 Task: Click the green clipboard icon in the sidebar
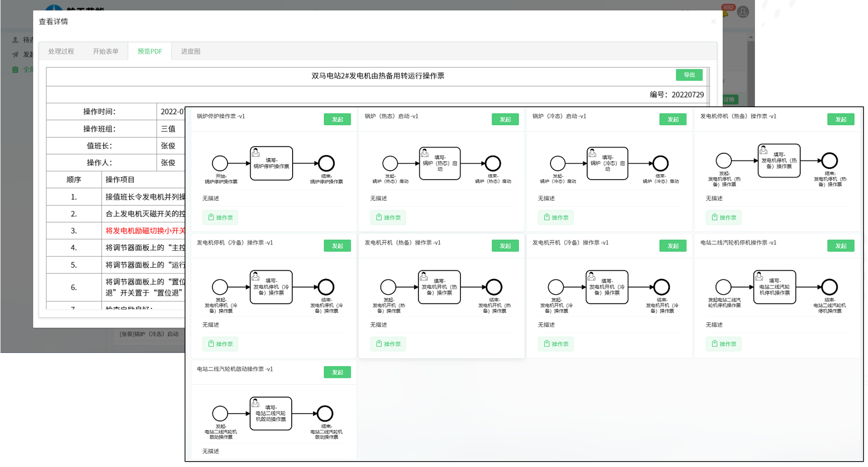pos(15,70)
